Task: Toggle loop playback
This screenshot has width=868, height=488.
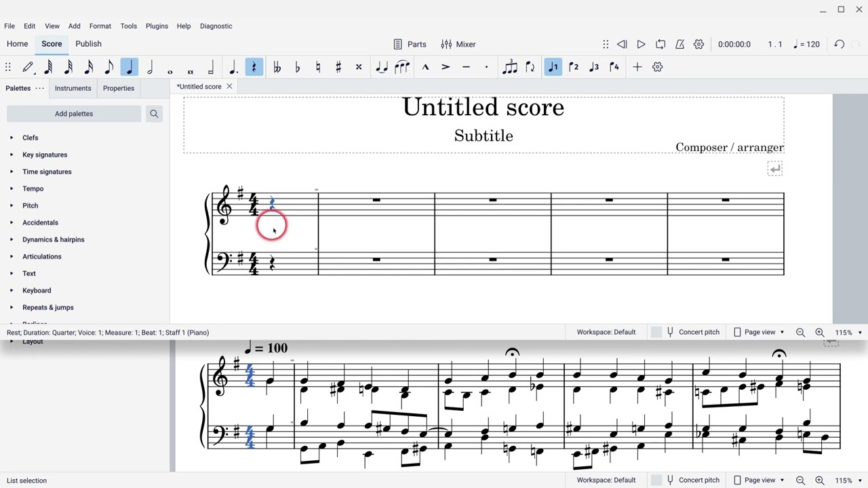Action: [660, 44]
